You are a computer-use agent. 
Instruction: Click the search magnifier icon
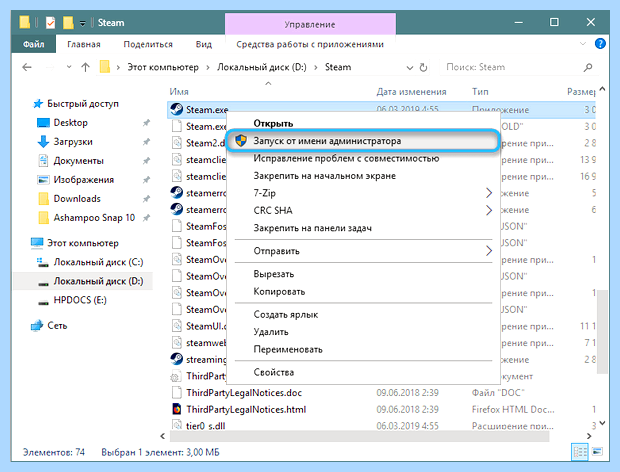(x=588, y=67)
